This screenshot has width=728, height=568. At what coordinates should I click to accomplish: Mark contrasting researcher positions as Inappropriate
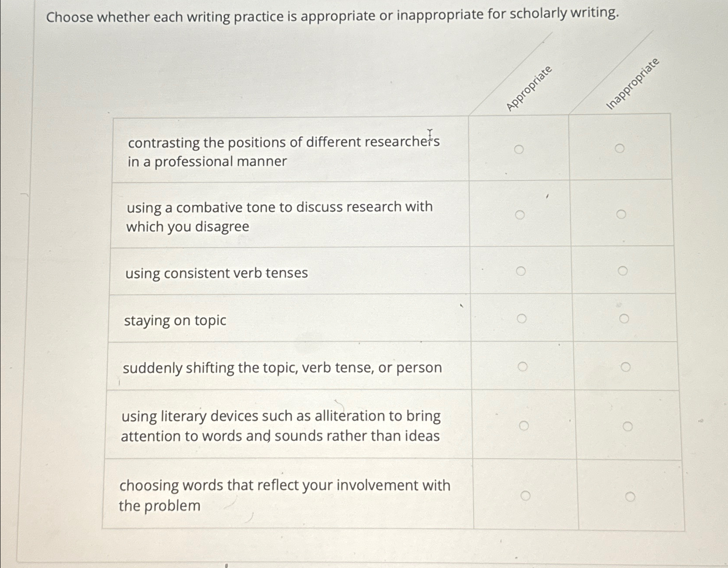point(621,148)
